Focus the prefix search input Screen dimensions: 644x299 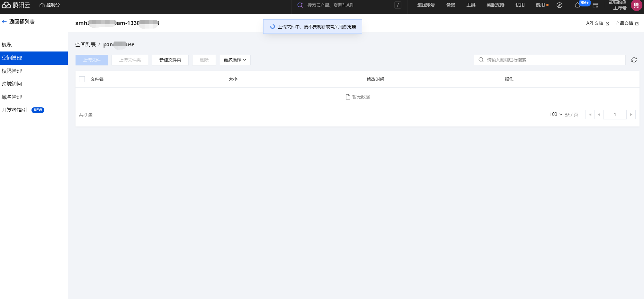(x=550, y=60)
